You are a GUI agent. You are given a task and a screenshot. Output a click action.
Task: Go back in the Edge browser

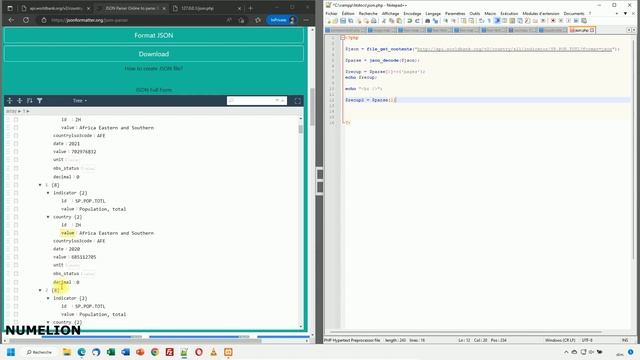tap(11, 20)
